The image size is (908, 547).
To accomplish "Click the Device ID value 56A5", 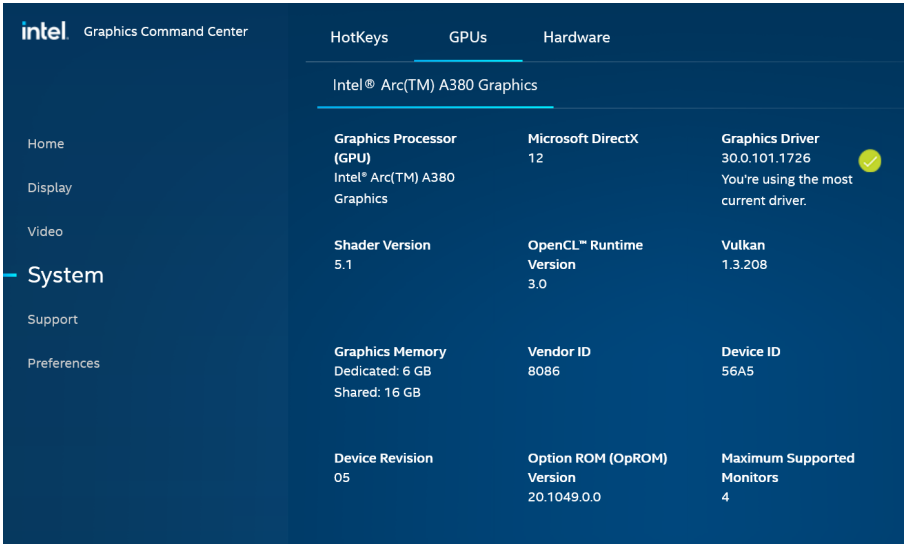I will coord(737,371).
